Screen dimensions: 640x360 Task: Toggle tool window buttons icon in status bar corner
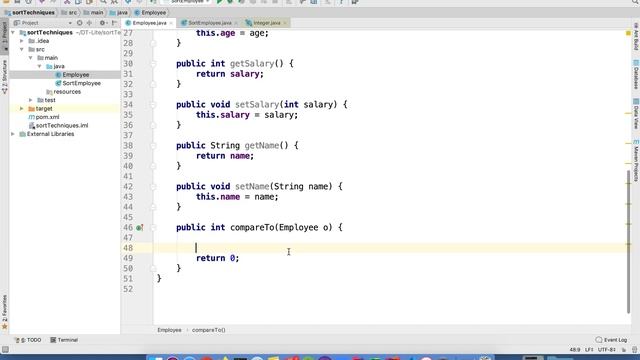point(5,349)
